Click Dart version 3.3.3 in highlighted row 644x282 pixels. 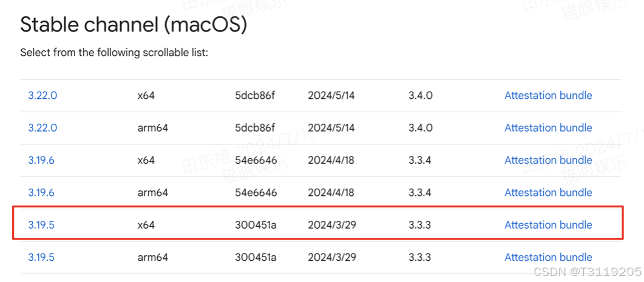pyautogui.click(x=420, y=225)
